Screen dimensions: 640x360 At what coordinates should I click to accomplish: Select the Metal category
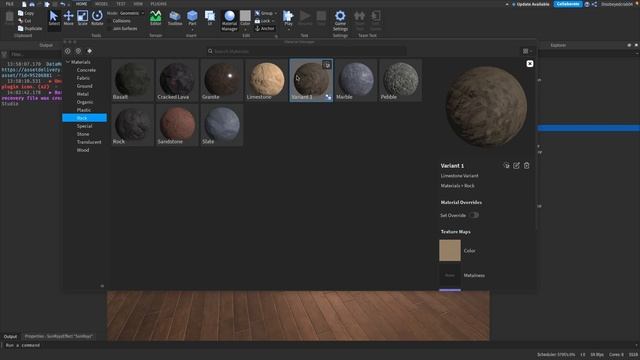click(x=82, y=94)
